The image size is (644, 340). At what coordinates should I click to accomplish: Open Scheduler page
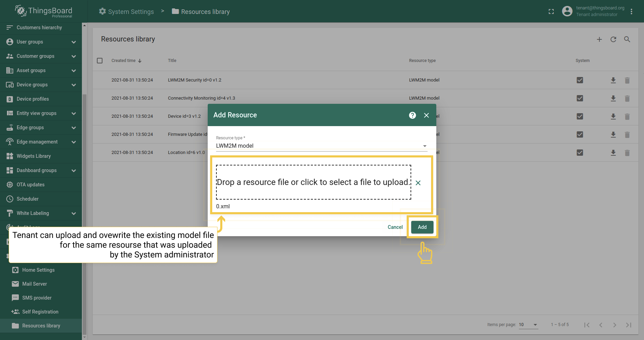[x=41, y=199]
